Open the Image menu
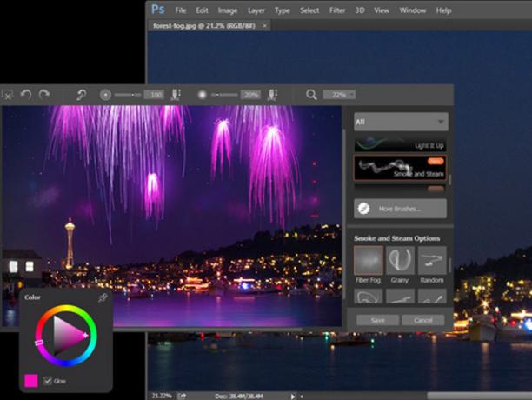532x400 pixels. [x=228, y=10]
